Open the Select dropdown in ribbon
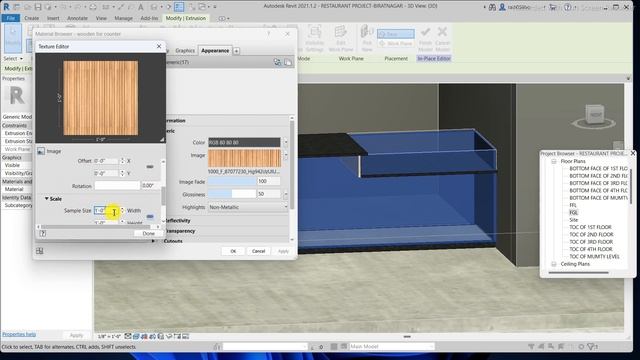 (x=13, y=58)
